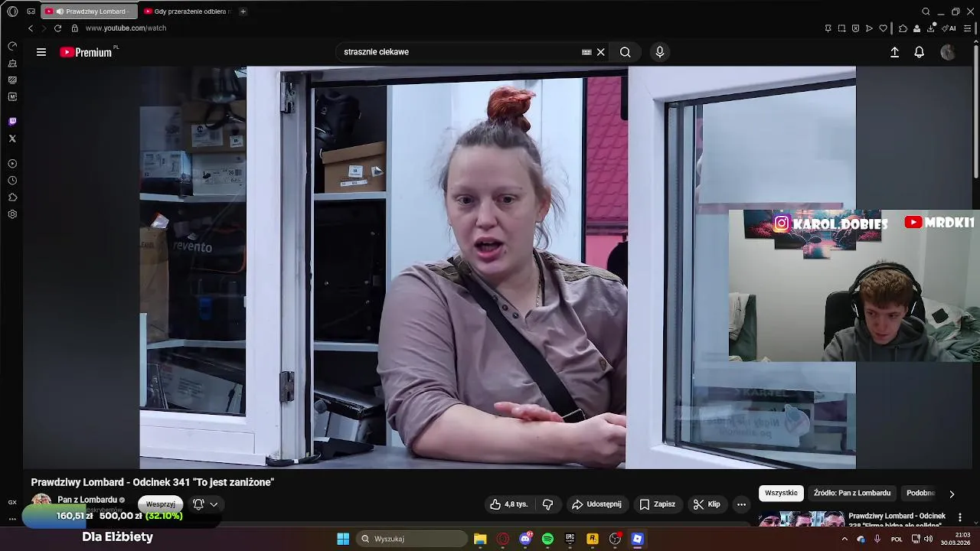980x551 pixels.
Task: Click the Zapisz save button
Action: 658,504
